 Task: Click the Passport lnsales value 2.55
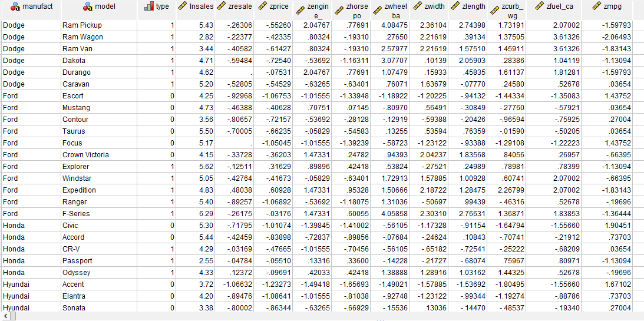tap(196, 261)
